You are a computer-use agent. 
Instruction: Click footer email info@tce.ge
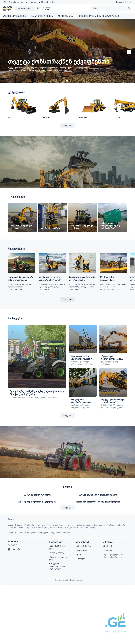107,550
